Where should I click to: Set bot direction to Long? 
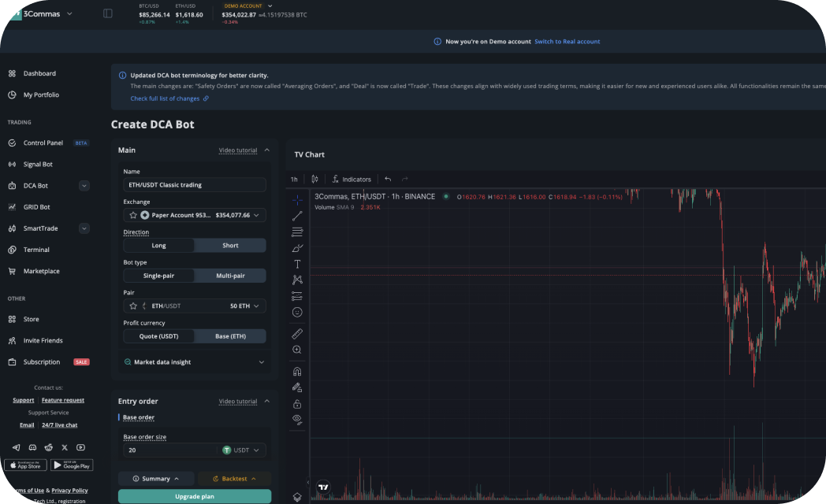coord(159,246)
